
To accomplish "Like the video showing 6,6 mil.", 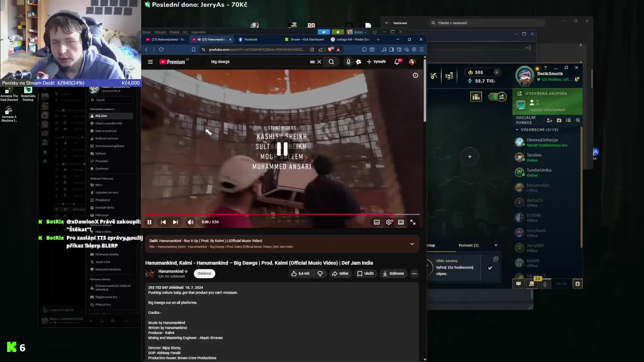I will click(300, 274).
